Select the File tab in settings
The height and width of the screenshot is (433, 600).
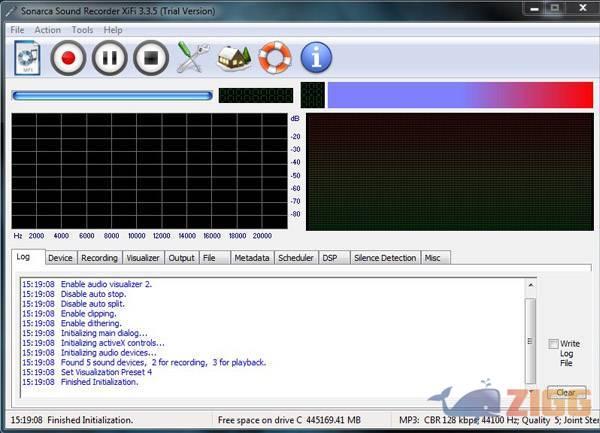click(215, 258)
